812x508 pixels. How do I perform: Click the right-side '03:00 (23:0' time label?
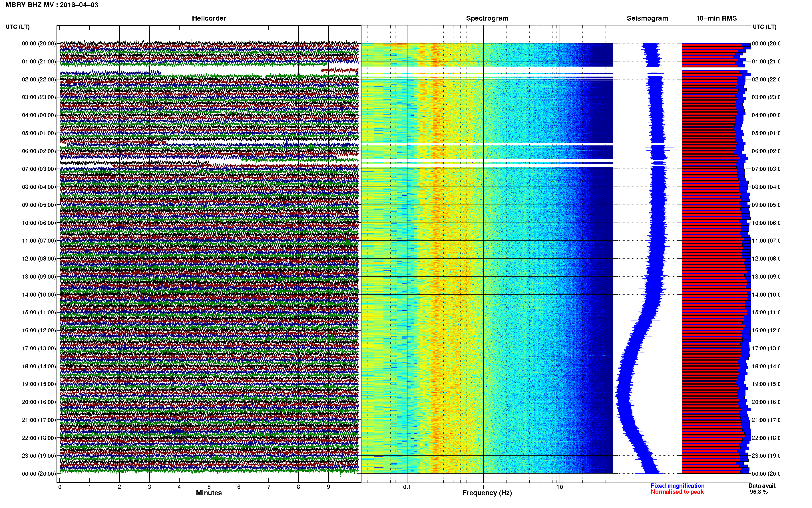pos(766,97)
